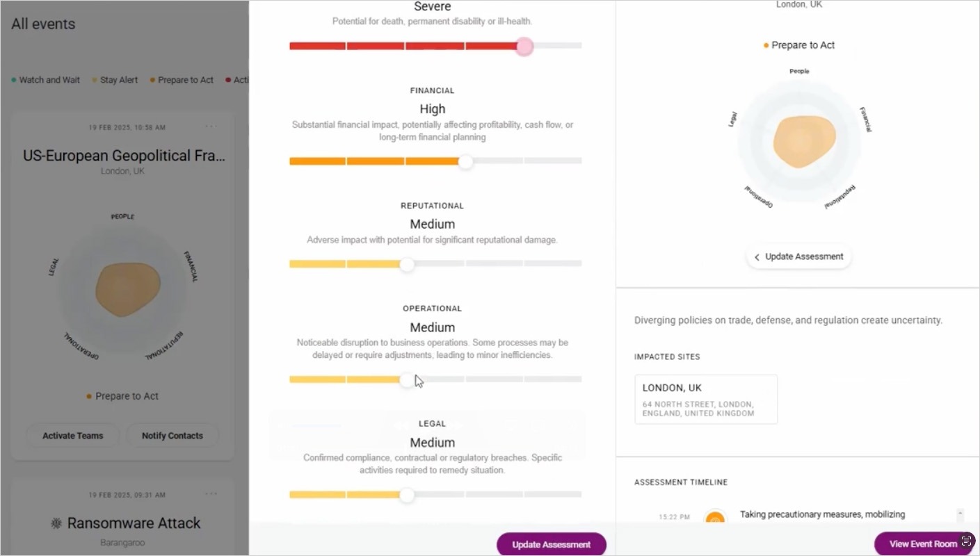
Task: Submit with purple Update Assessment button
Action: tap(552, 545)
